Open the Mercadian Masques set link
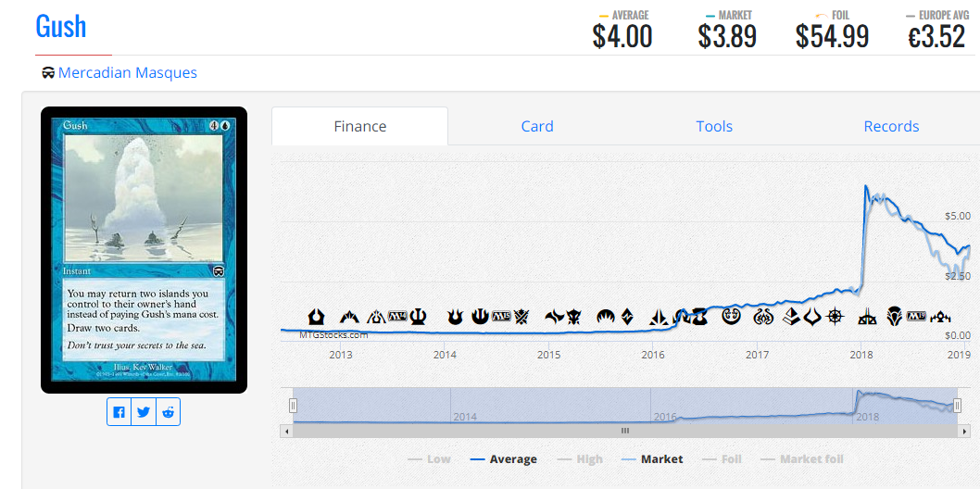The image size is (980, 489). (x=128, y=73)
